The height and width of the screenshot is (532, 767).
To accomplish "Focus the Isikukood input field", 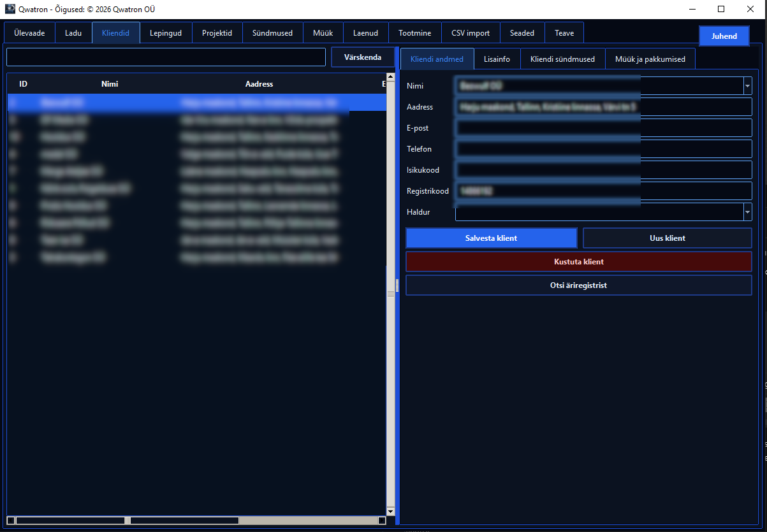I will click(x=604, y=170).
